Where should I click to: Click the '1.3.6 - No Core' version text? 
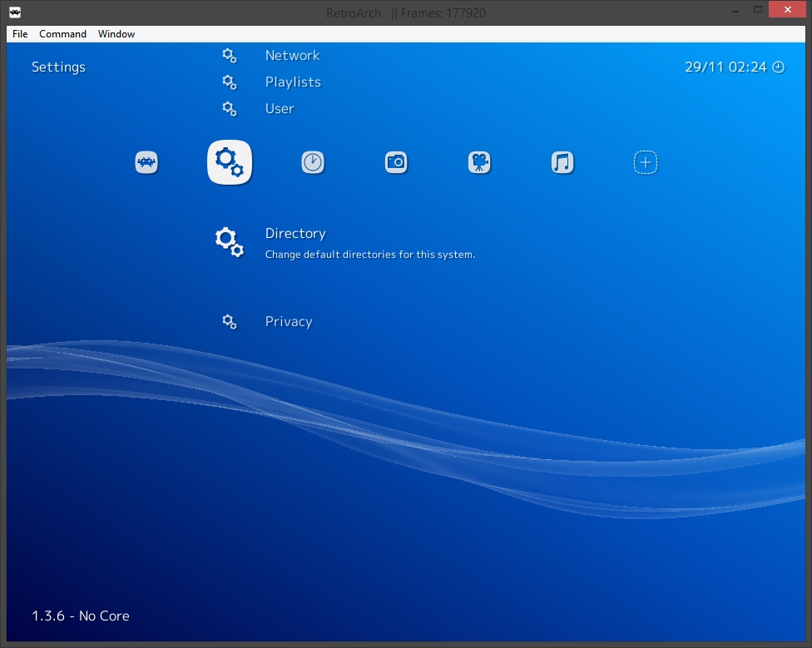81,616
